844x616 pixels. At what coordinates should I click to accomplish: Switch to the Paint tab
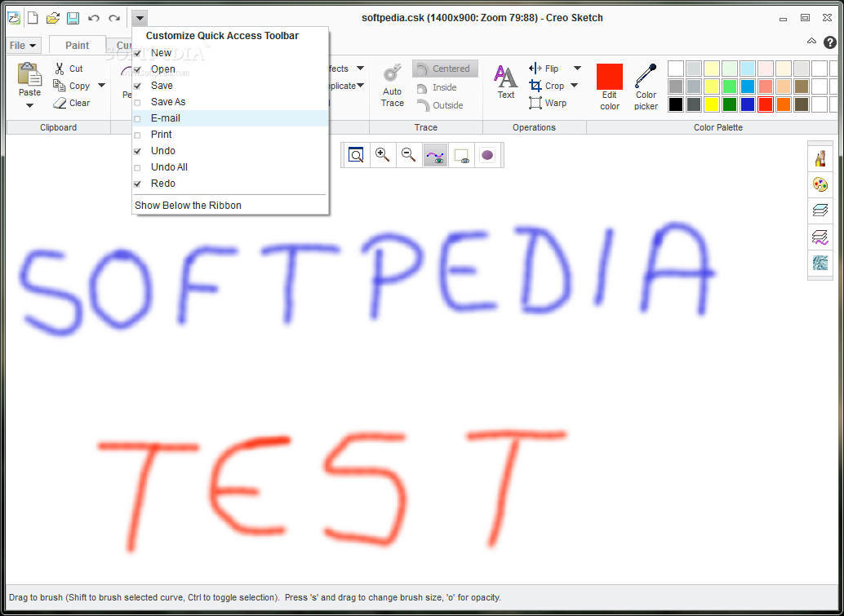coord(77,45)
